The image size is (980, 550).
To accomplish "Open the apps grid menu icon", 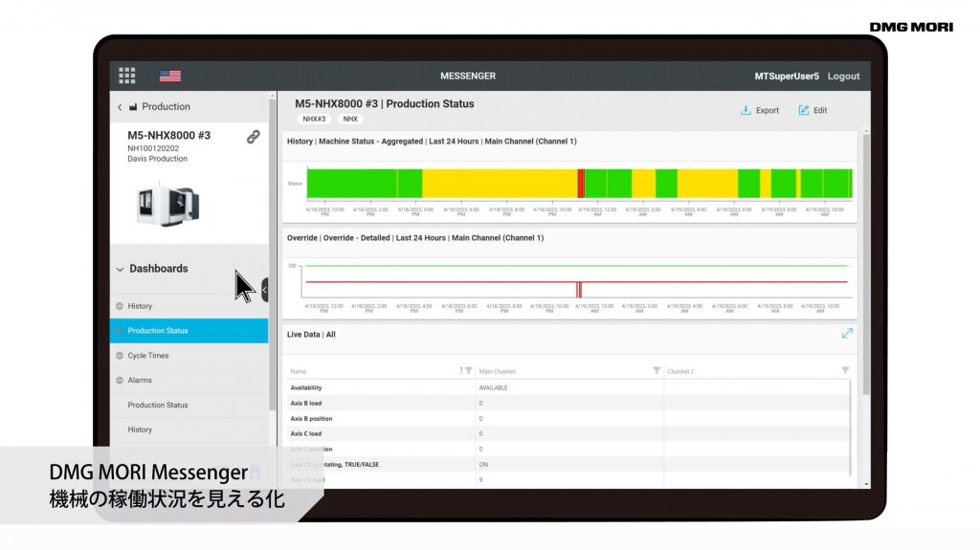I will [127, 76].
